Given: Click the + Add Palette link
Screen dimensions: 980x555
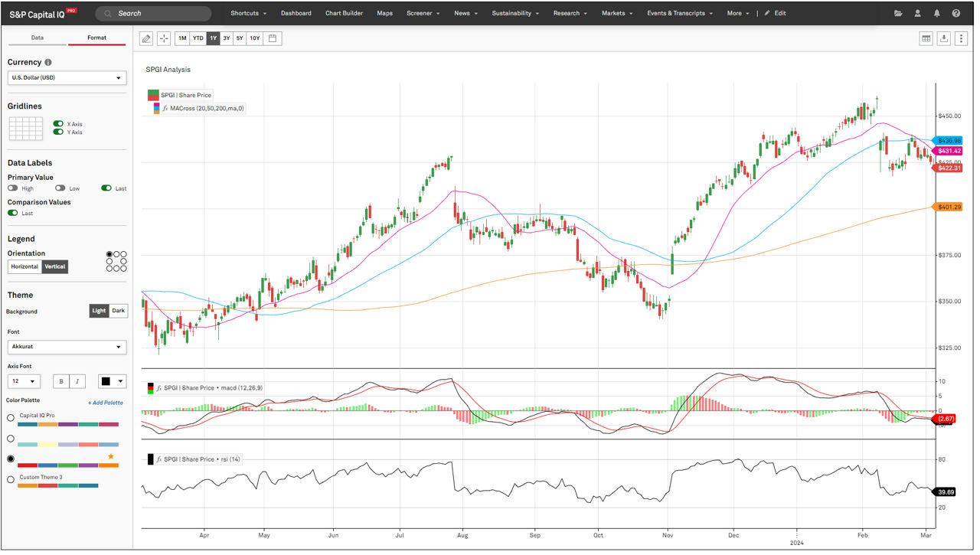Looking at the screenshot, I should click(x=105, y=403).
